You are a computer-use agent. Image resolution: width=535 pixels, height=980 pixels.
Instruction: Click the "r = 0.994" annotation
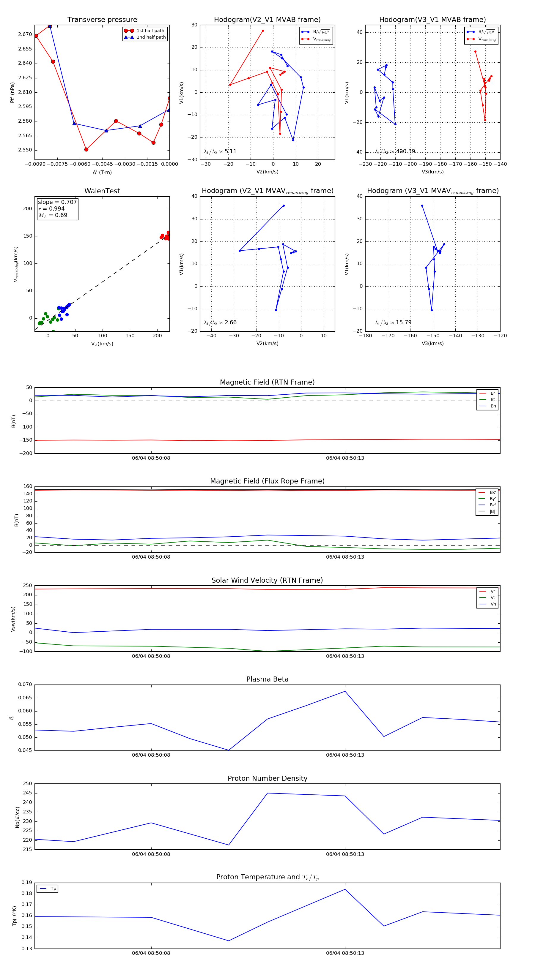(51, 208)
